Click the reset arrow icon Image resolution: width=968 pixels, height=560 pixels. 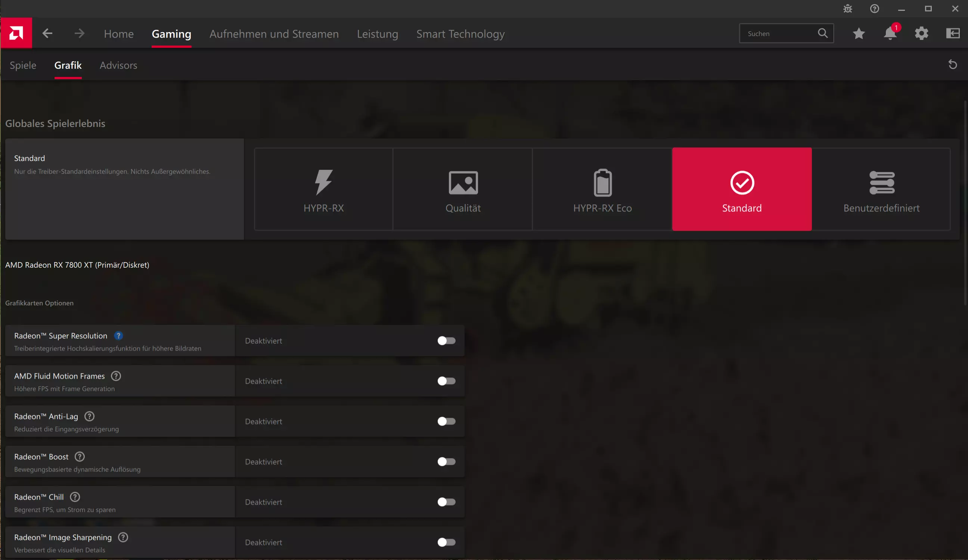953,65
